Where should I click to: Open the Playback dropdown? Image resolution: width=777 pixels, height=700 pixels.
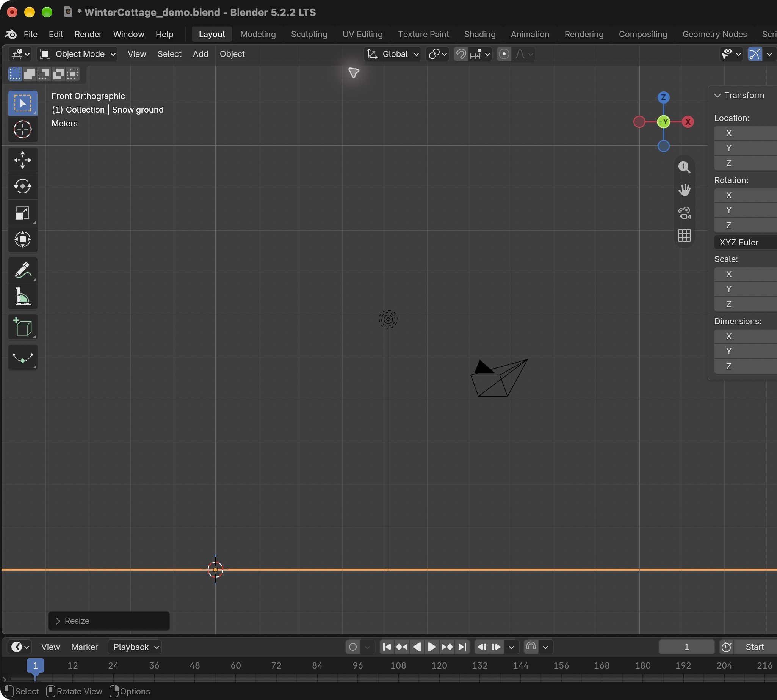(x=135, y=647)
